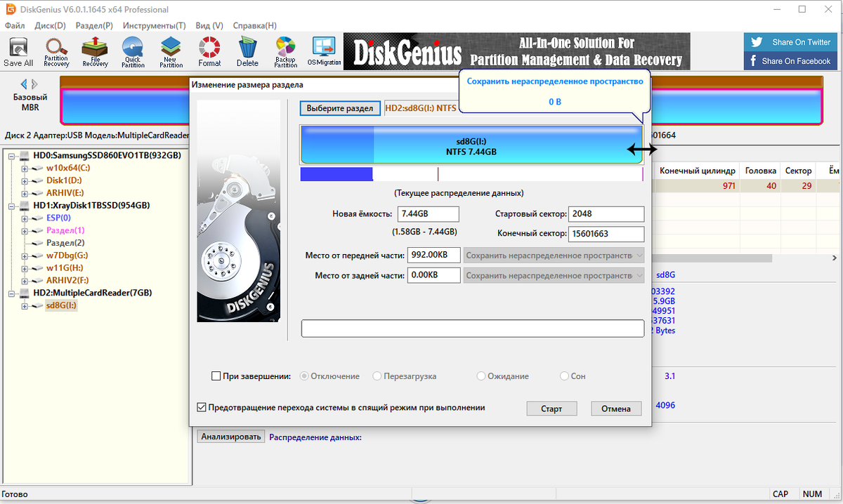The image size is (843, 504).
Task: Click the data distribution usage bar
Action: click(471, 175)
